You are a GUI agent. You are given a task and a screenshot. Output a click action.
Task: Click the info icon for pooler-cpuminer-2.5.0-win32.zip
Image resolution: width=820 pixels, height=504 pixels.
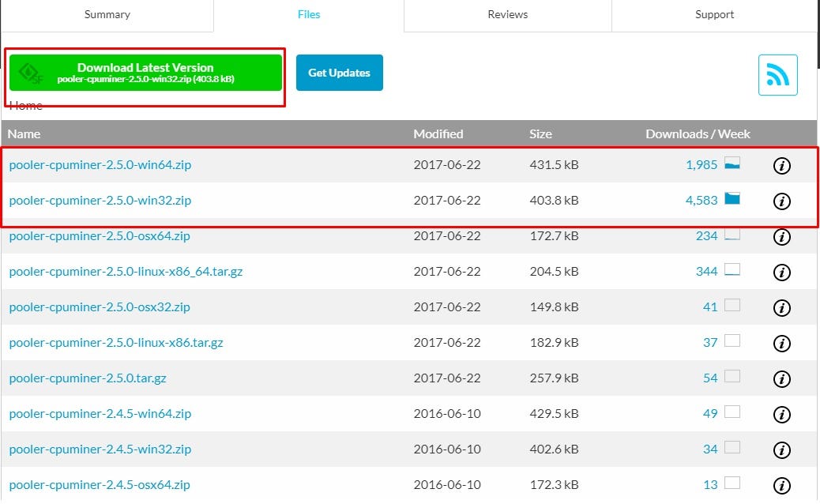(x=782, y=201)
